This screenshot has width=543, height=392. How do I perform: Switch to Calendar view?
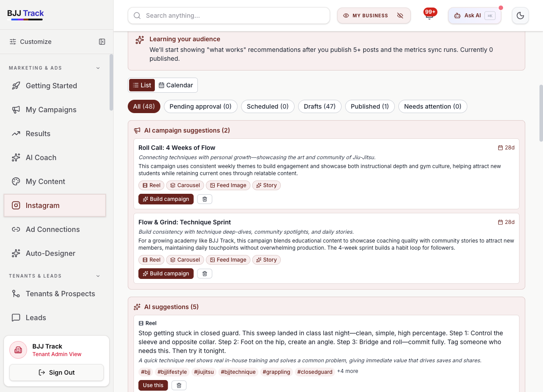pyautogui.click(x=176, y=85)
